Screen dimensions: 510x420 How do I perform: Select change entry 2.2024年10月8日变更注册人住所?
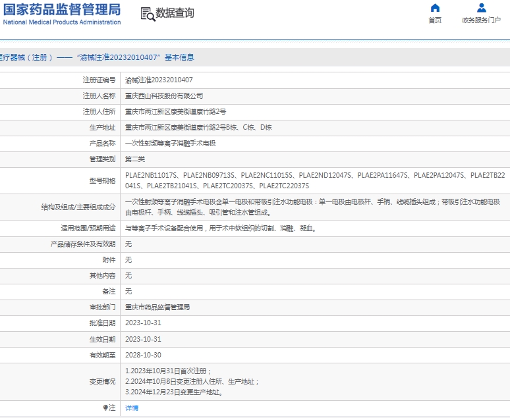pyautogui.click(x=192, y=382)
